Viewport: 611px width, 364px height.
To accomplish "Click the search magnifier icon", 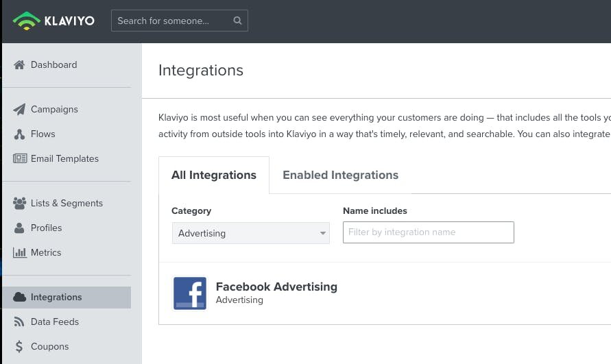I will (x=237, y=21).
